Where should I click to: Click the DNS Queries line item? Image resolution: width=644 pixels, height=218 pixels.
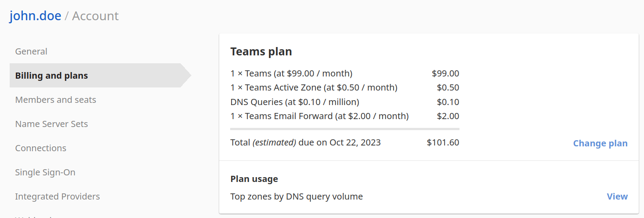(x=295, y=102)
